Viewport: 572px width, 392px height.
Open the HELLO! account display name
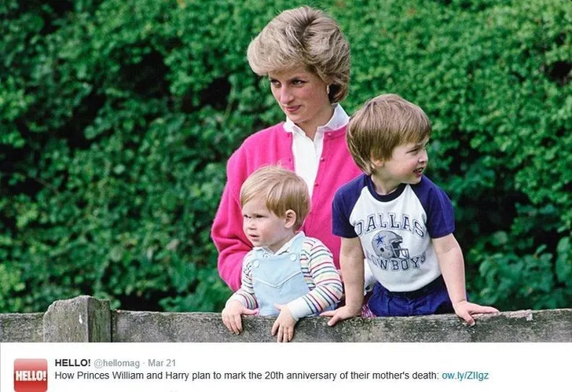tap(72, 363)
